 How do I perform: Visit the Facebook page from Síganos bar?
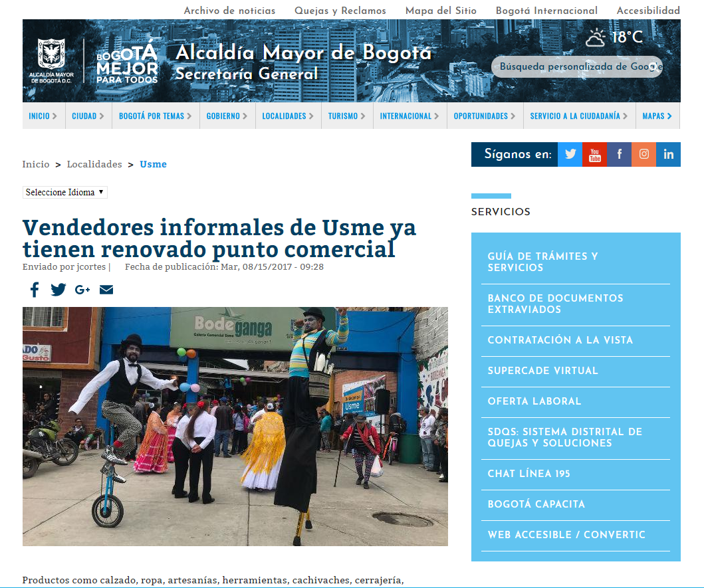[620, 154]
